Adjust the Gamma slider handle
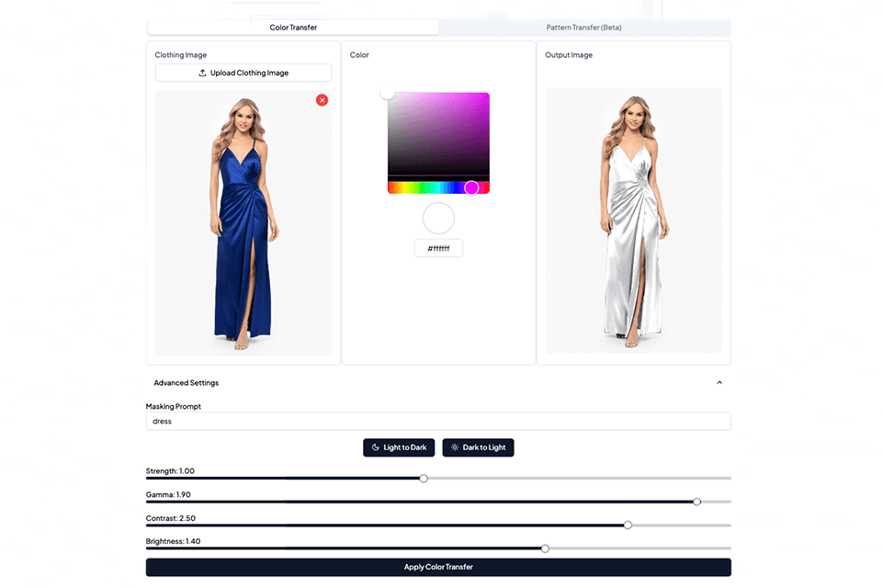This screenshot has height=588, width=882. (696, 502)
